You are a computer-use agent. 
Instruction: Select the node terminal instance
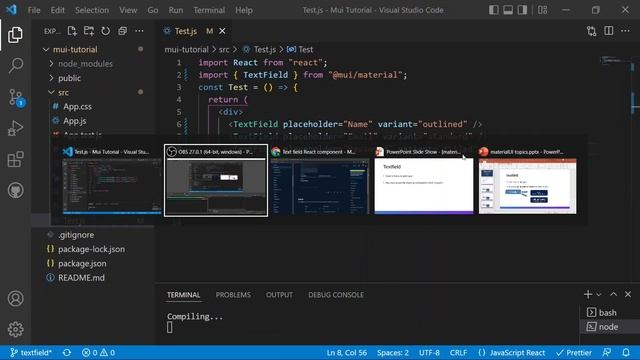pyautogui.click(x=608, y=327)
